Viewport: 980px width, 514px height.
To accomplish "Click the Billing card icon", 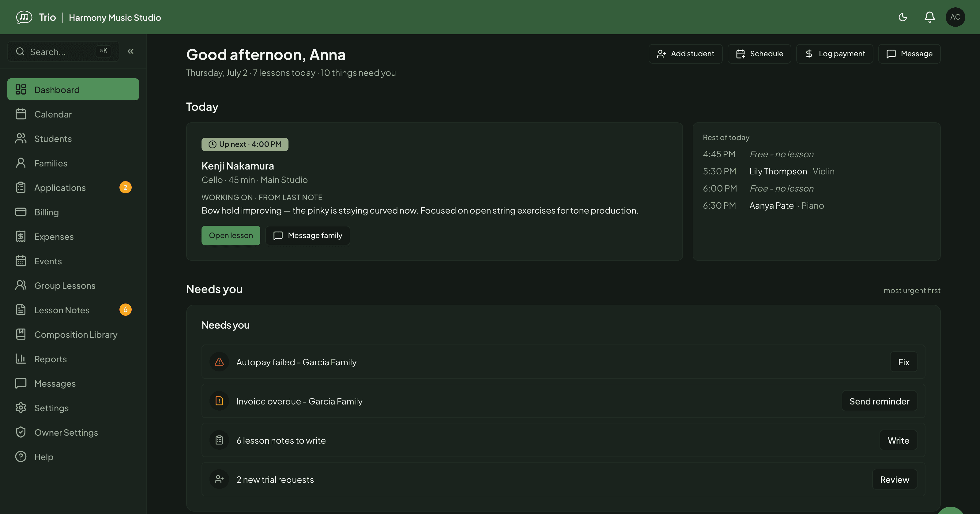I will click(21, 212).
